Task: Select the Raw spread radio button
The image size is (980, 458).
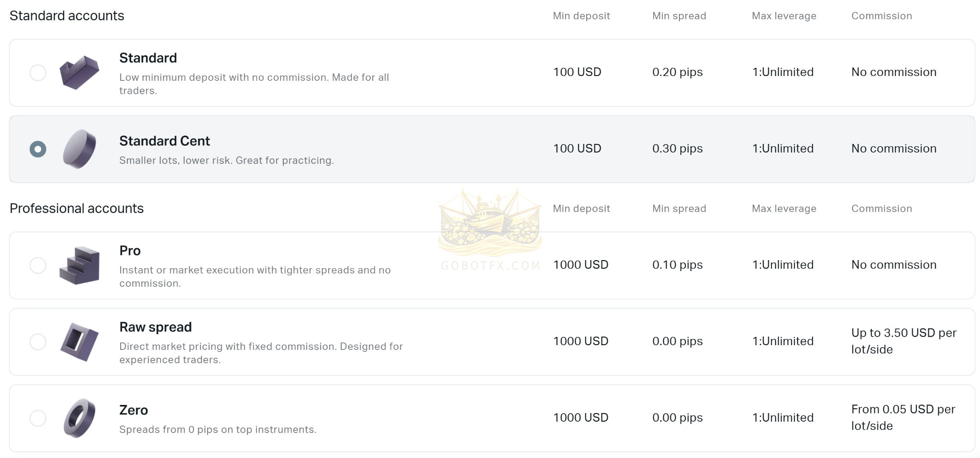Action: pos(38,341)
